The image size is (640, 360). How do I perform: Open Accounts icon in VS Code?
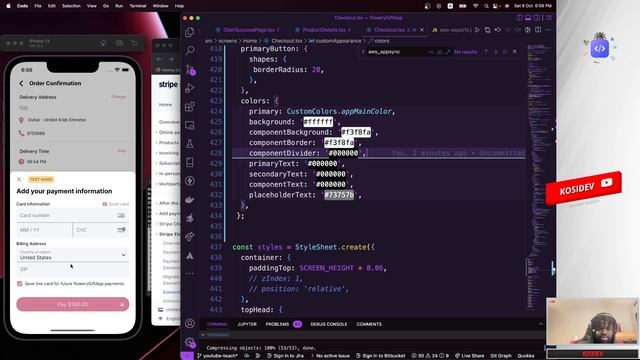(x=190, y=324)
